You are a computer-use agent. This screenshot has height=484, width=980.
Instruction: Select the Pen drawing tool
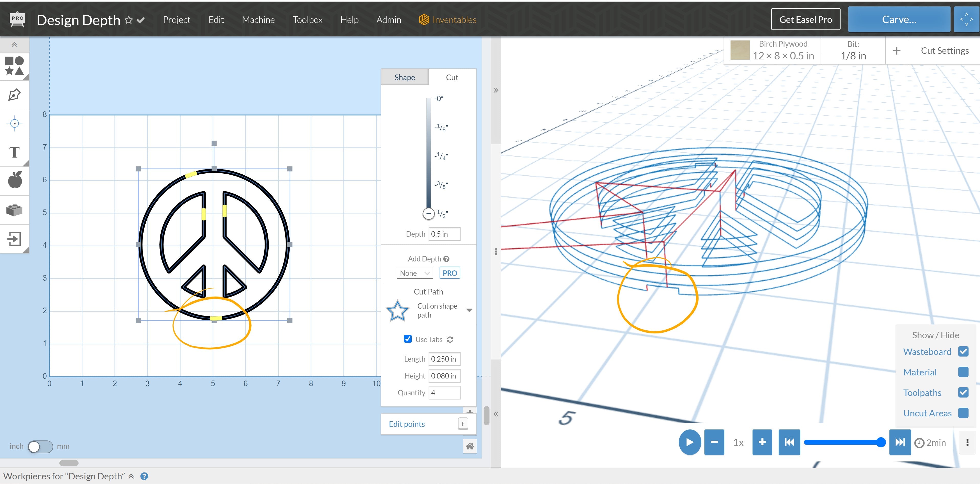coord(14,94)
